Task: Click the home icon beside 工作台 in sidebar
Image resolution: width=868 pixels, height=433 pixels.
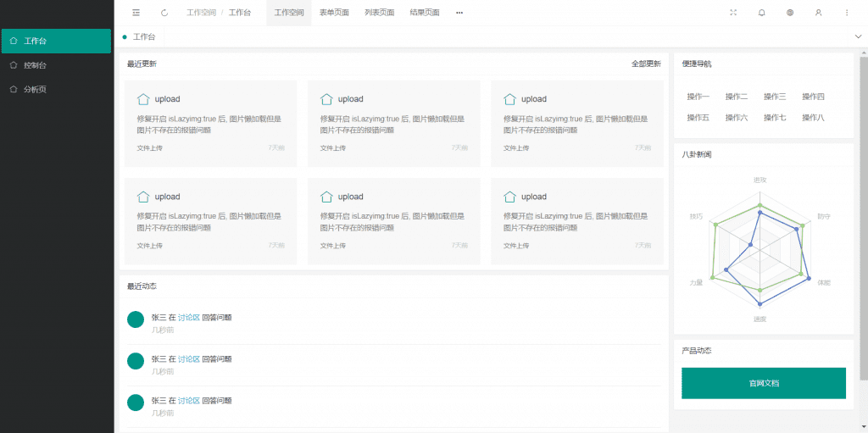Action: [x=14, y=41]
